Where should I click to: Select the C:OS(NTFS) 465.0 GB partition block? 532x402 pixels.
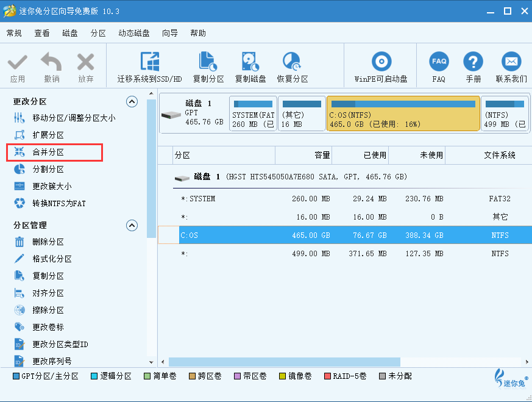tap(403, 113)
